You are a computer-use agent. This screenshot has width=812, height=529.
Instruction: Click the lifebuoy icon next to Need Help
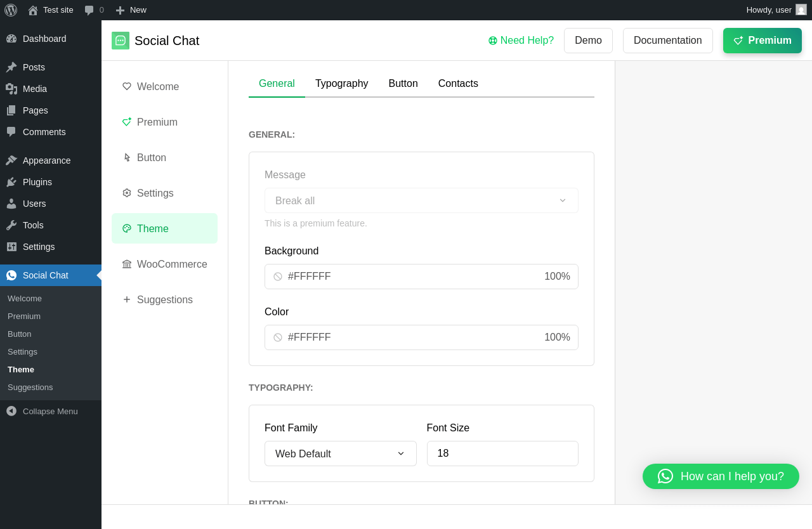(x=493, y=41)
